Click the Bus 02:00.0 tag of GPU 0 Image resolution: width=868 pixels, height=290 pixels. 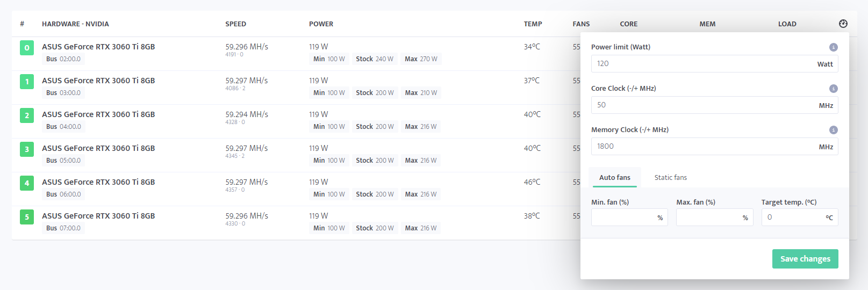[63, 59]
